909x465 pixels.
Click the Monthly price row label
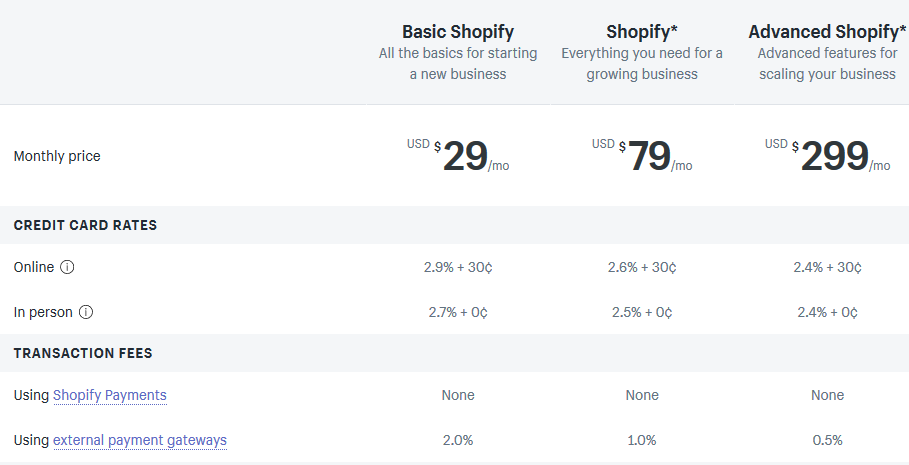(57, 156)
